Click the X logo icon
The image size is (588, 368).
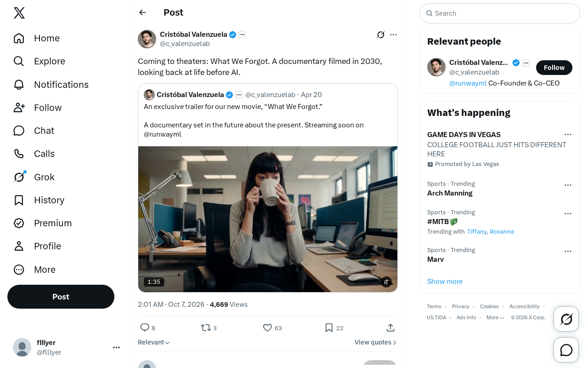pos(19,13)
